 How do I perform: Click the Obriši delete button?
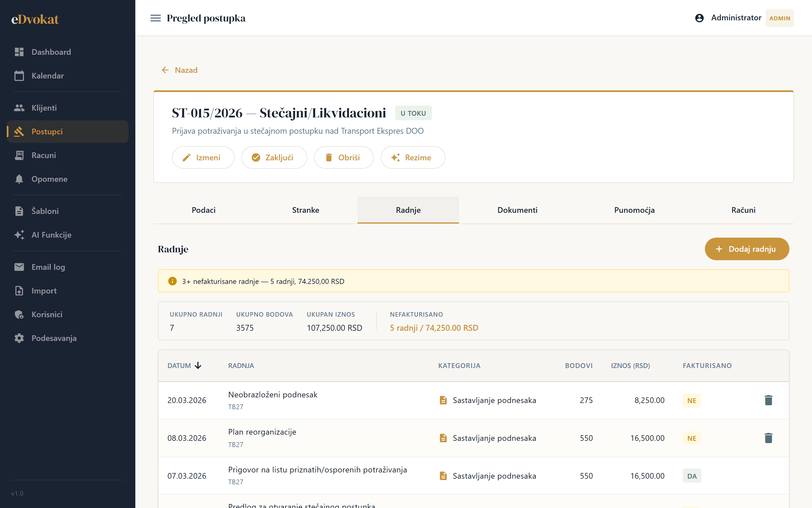point(344,157)
